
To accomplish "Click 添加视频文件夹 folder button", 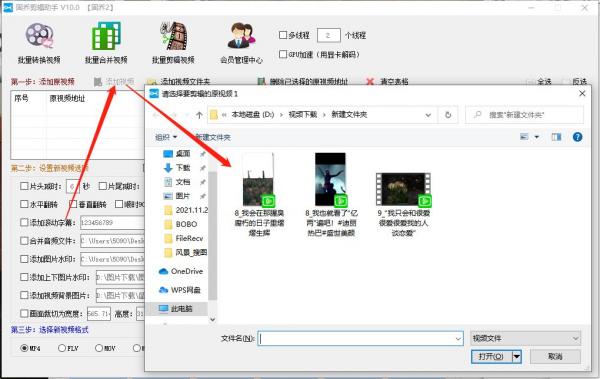I will (x=179, y=81).
